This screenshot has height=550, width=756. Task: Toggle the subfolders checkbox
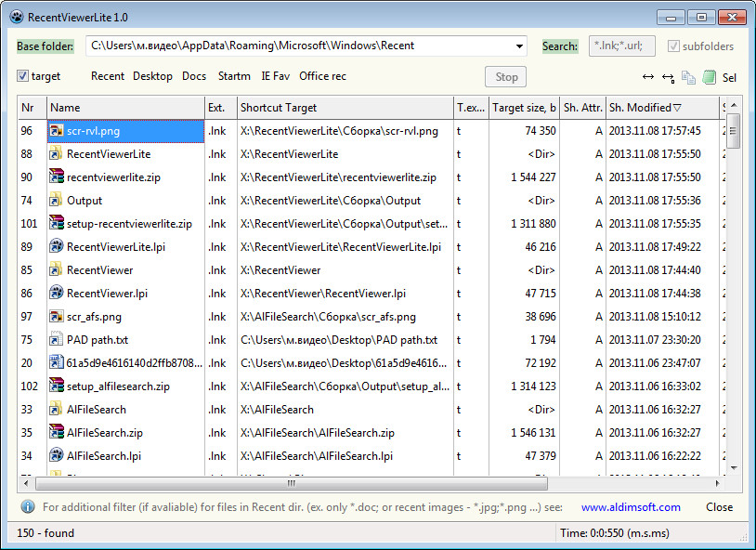point(673,46)
